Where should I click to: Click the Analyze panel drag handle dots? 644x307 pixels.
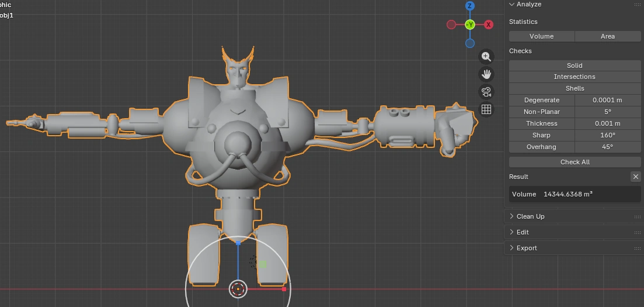coord(637,4)
